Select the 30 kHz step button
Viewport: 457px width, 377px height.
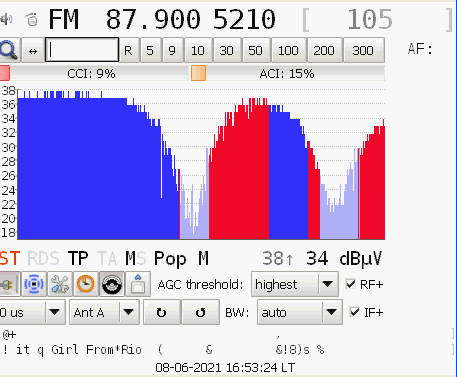click(227, 51)
